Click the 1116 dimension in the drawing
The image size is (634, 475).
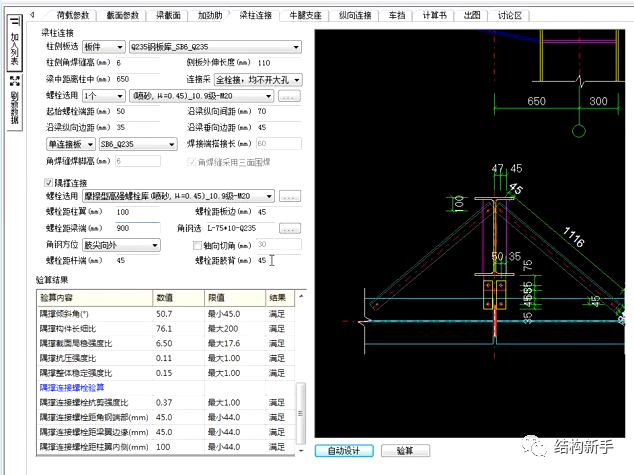(574, 237)
